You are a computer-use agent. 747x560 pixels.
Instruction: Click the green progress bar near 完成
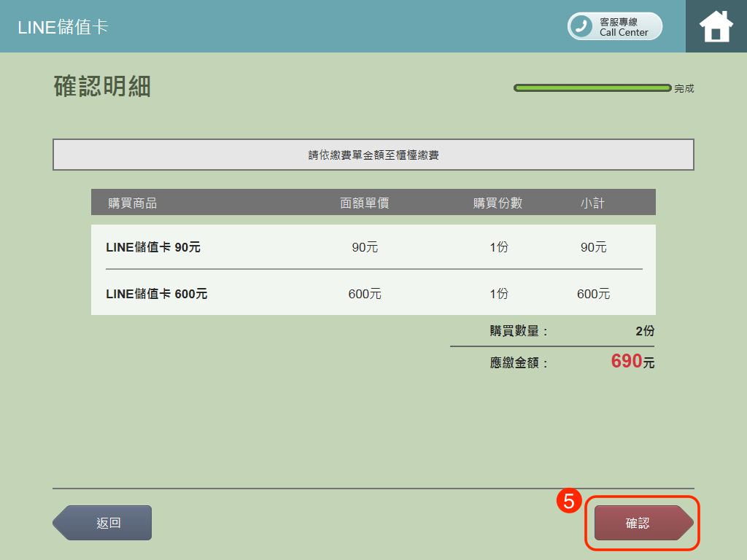pyautogui.click(x=592, y=88)
